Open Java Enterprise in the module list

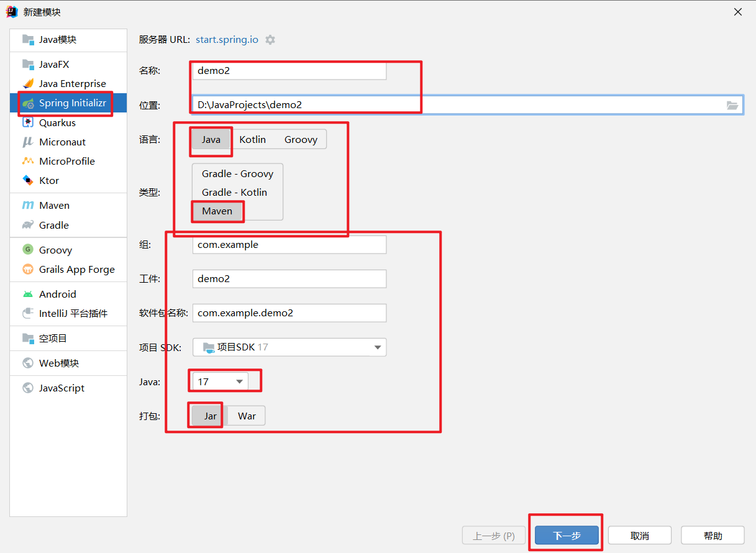coord(72,84)
